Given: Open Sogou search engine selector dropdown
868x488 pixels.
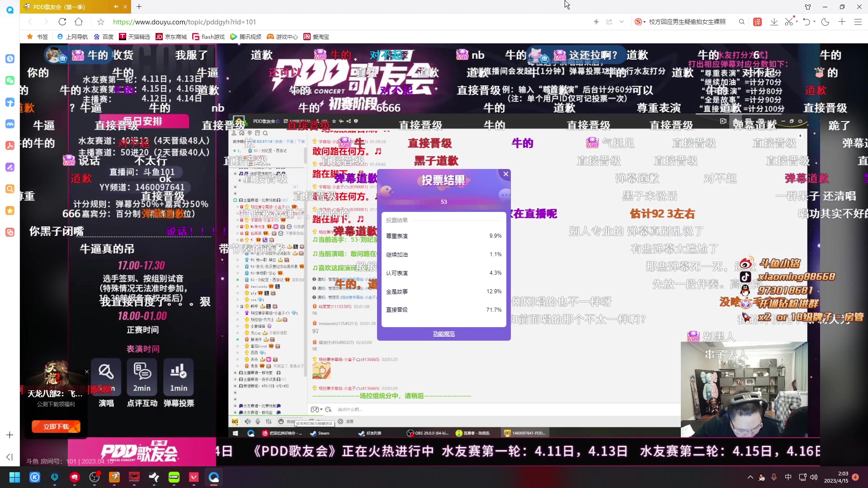Looking at the screenshot, I should pos(640,22).
